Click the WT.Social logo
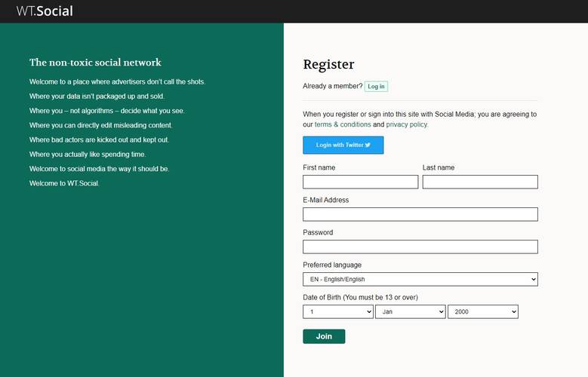 coord(45,11)
